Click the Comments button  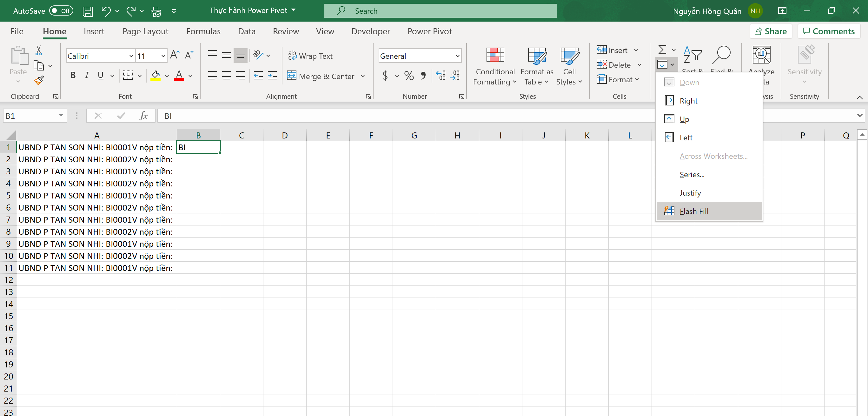[x=829, y=31]
